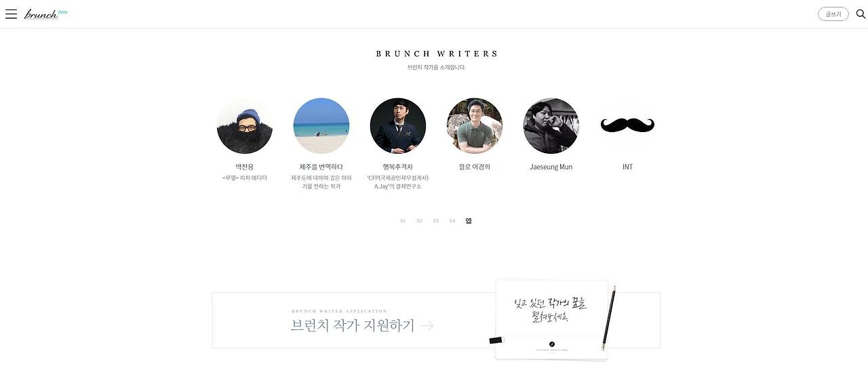The width and height of the screenshot is (868, 374).
Task: Click Jaeseung Mun's black-and-white avatar
Action: [551, 126]
